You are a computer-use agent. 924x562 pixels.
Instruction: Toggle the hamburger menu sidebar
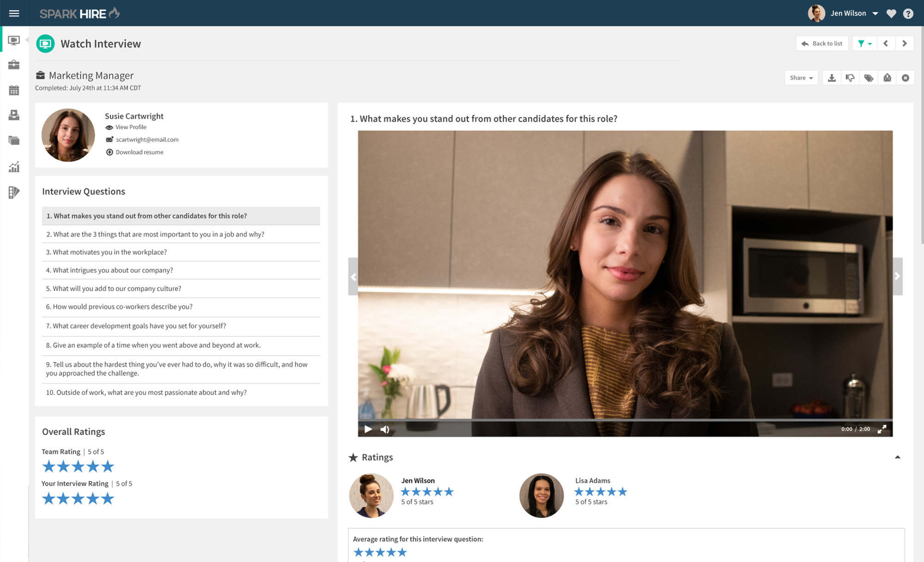point(14,13)
